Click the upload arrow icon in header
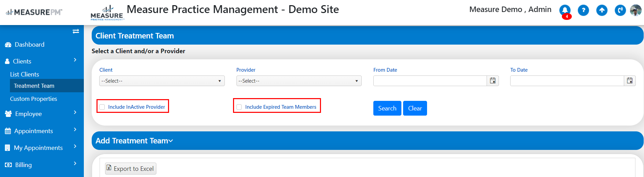Screen dimensions: 644x177 [602, 10]
